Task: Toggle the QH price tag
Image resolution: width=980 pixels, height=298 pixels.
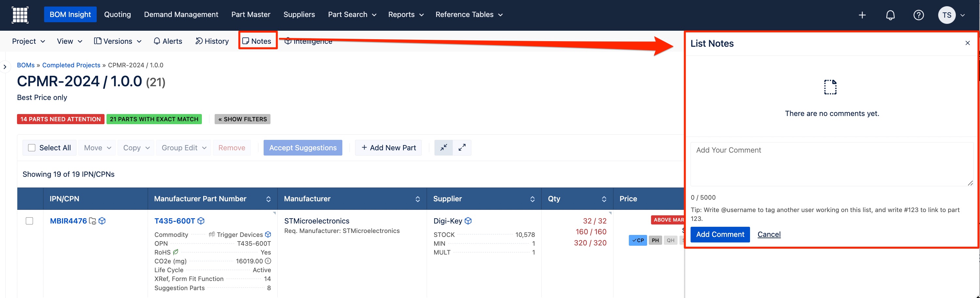Action: coord(670,240)
